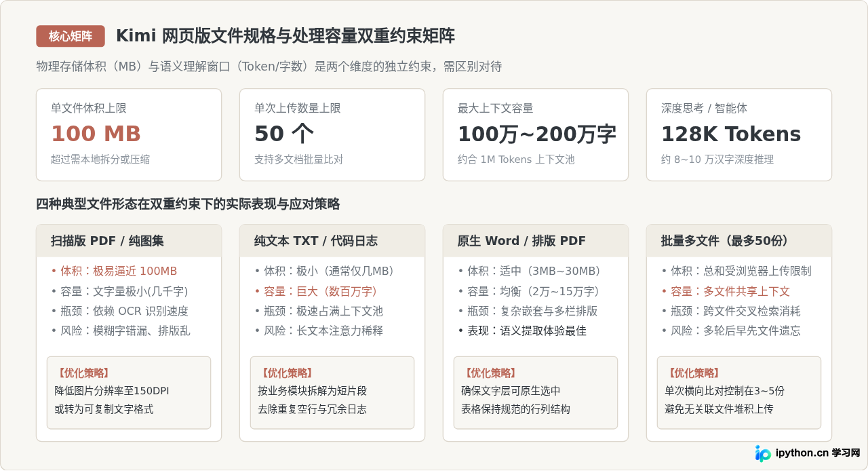Click the 核心矩阵 badge
Viewport: 868px width, 471px height.
click(71, 36)
